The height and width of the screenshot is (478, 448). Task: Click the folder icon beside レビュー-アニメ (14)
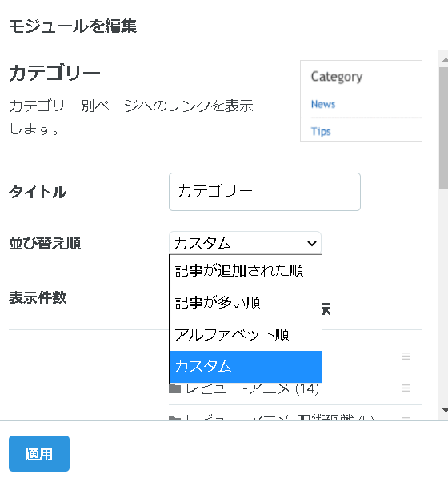175,388
